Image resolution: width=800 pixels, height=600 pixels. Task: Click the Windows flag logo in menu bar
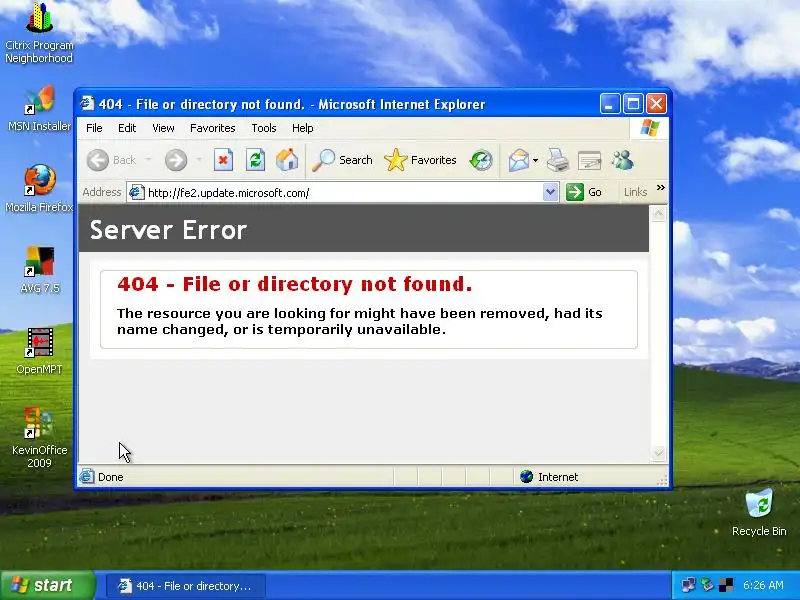[649, 128]
